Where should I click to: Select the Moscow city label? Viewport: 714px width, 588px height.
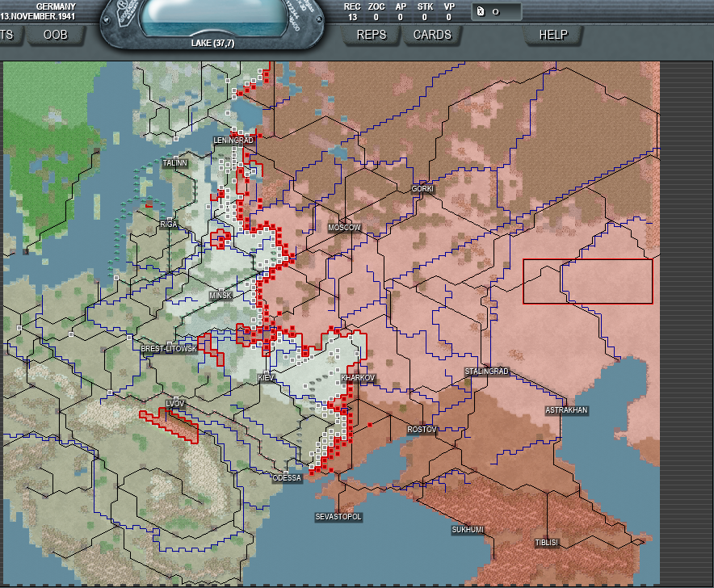pos(344,228)
